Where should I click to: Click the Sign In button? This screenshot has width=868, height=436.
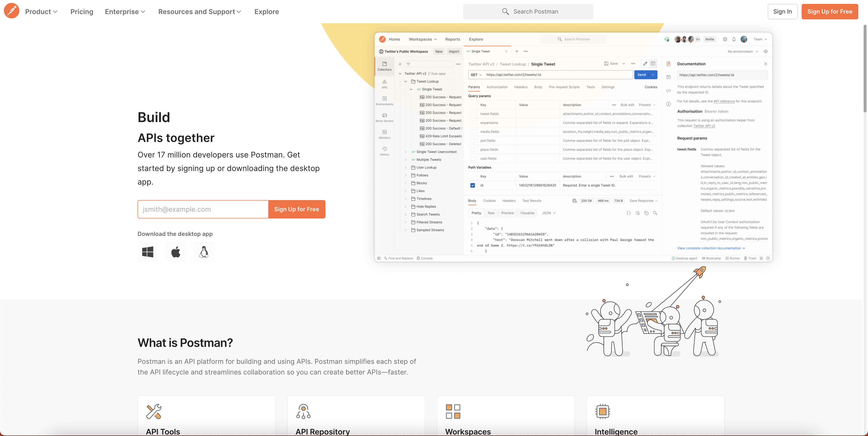point(782,11)
